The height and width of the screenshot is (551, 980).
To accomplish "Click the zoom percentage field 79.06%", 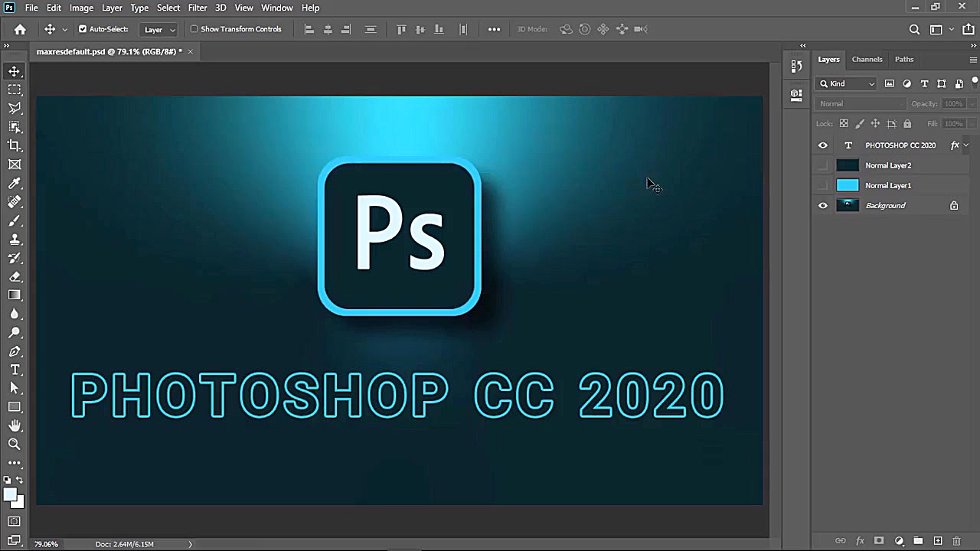I will pyautogui.click(x=46, y=544).
